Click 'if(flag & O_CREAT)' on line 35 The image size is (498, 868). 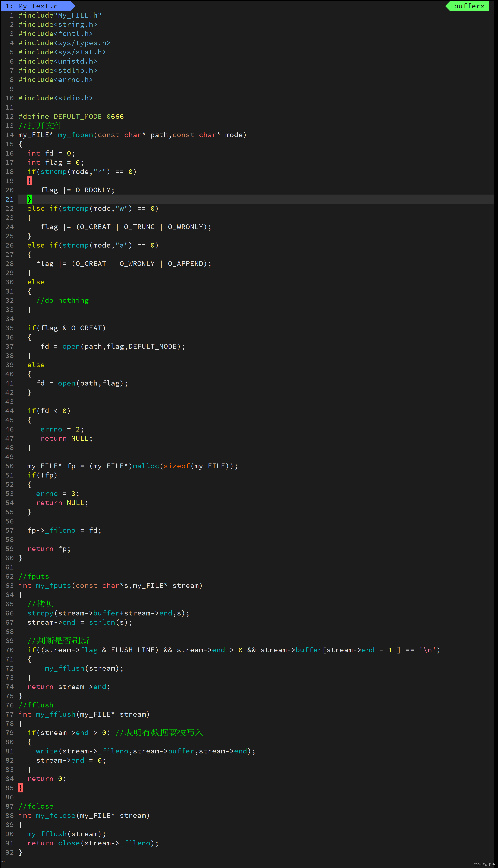tap(67, 328)
